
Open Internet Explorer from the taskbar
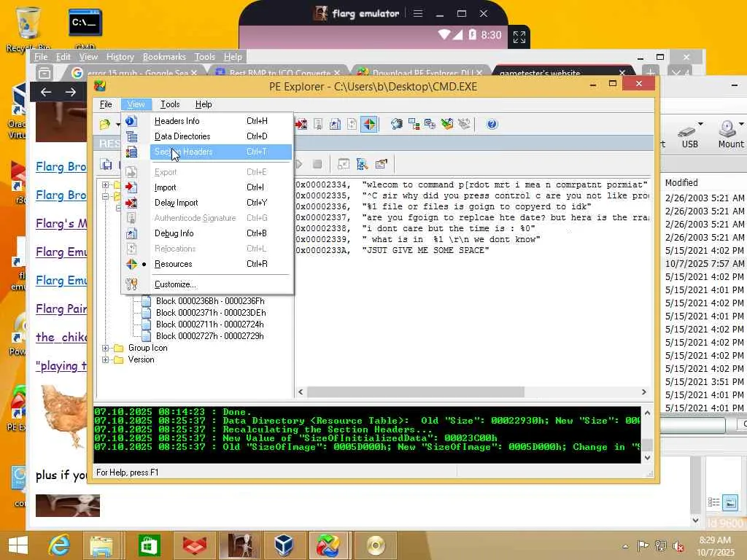[59, 545]
